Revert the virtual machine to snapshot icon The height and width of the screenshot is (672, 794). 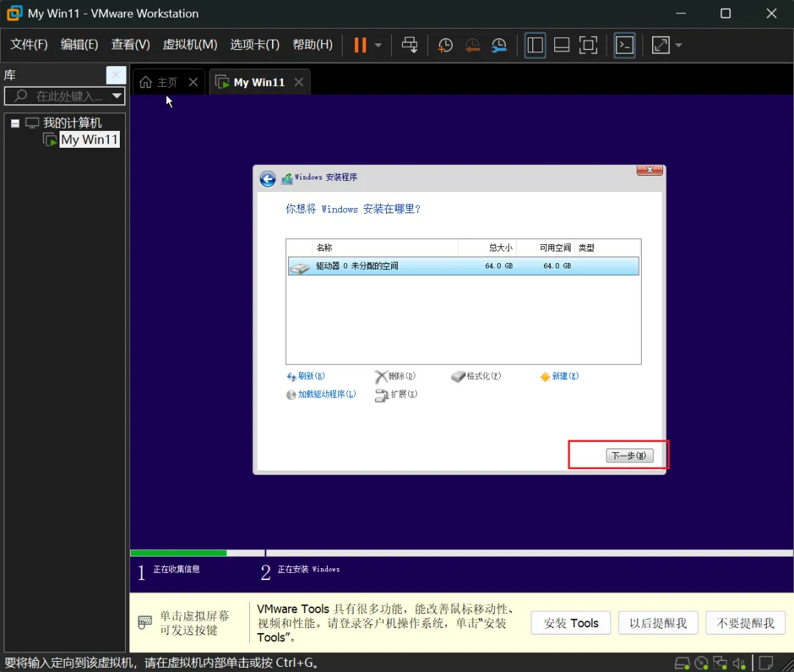(x=472, y=45)
